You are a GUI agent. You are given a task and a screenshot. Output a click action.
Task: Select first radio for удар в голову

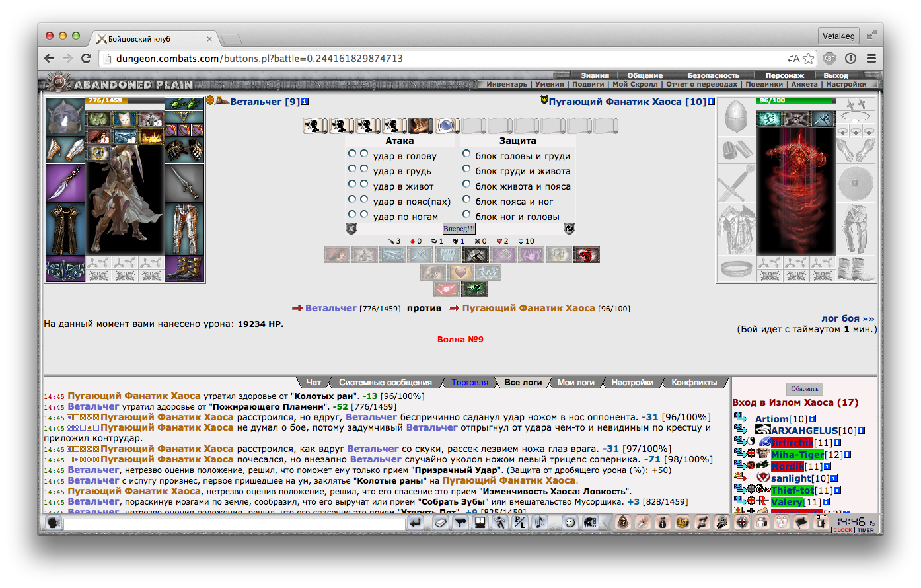tap(352, 153)
